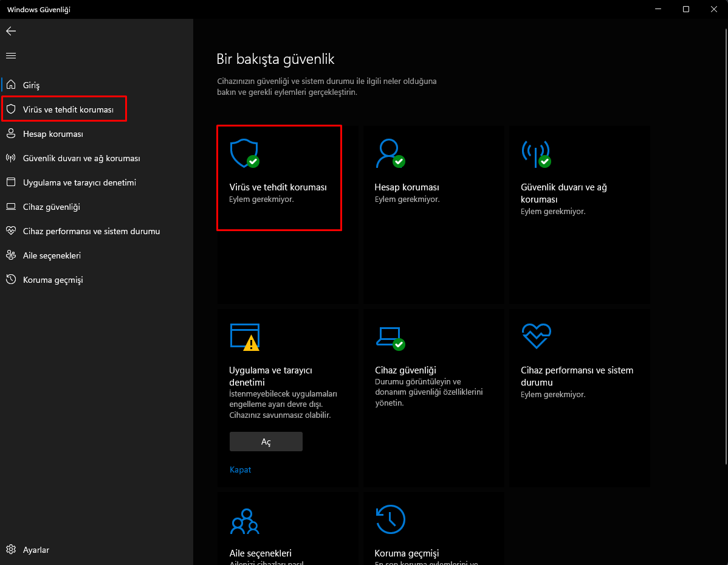Screen dimensions: 728x565
Task: Open Hesap koruması from sidebar
Action: coord(97,134)
